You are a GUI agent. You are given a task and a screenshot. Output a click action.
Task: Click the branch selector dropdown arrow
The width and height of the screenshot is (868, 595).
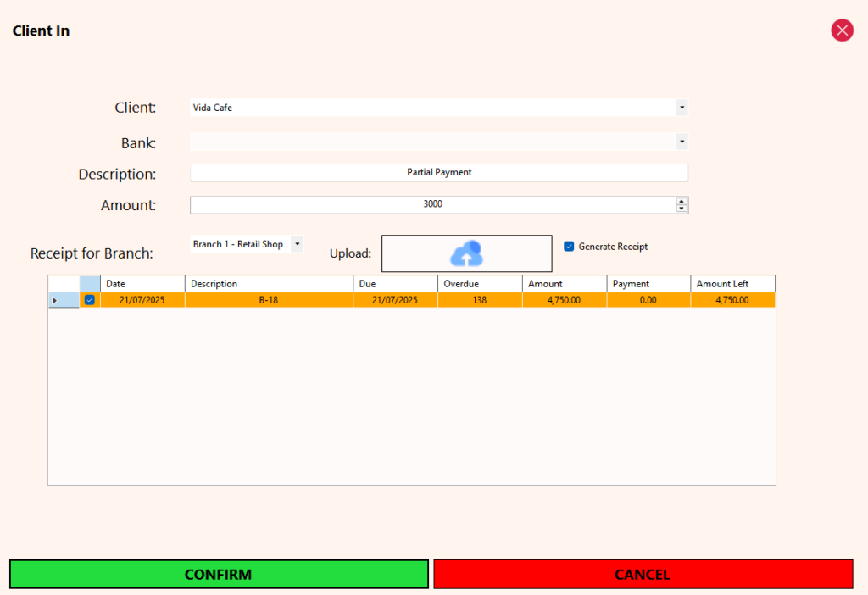pos(298,243)
